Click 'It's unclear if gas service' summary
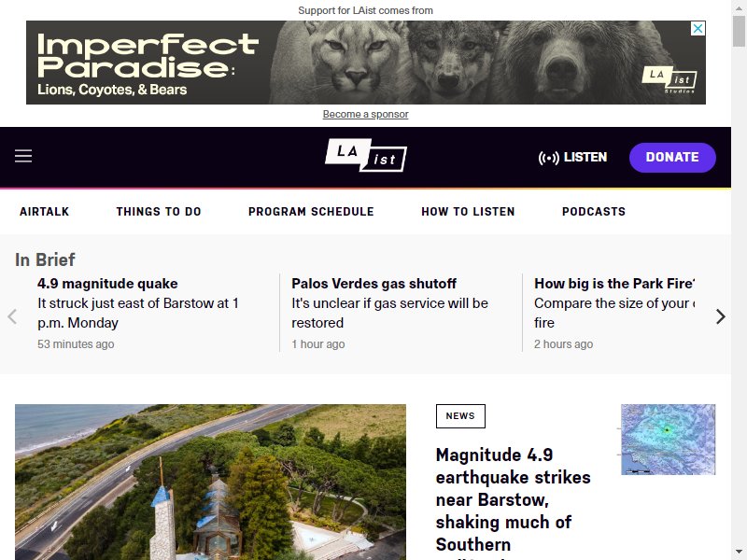 pos(389,313)
